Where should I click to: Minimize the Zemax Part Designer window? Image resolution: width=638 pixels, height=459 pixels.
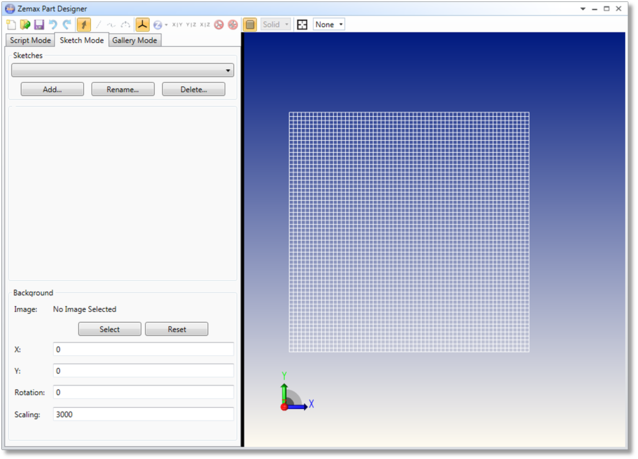pyautogui.click(x=594, y=9)
